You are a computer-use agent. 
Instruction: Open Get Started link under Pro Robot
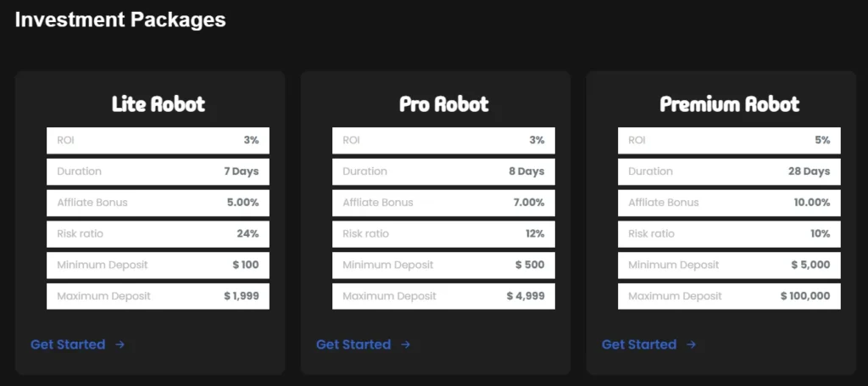[x=353, y=344]
